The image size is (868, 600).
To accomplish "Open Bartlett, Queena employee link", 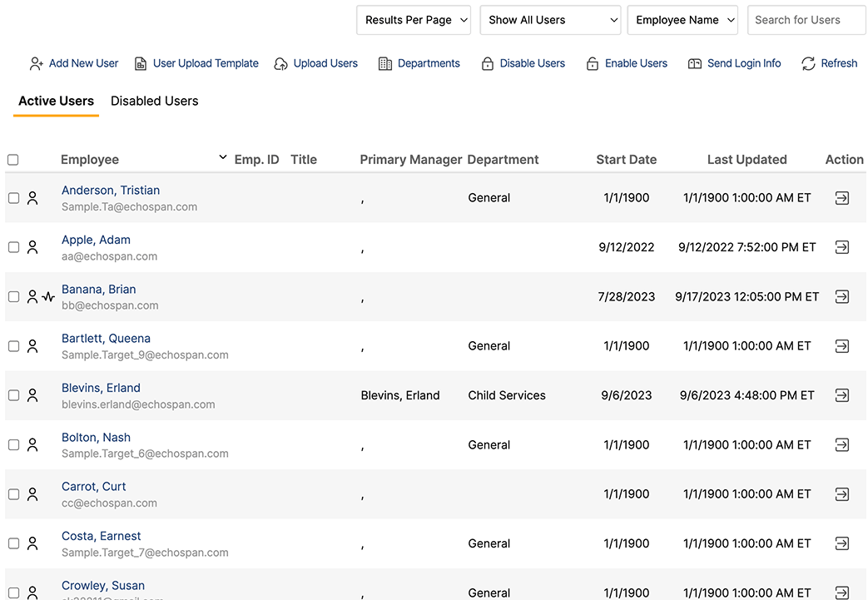I will tap(106, 338).
